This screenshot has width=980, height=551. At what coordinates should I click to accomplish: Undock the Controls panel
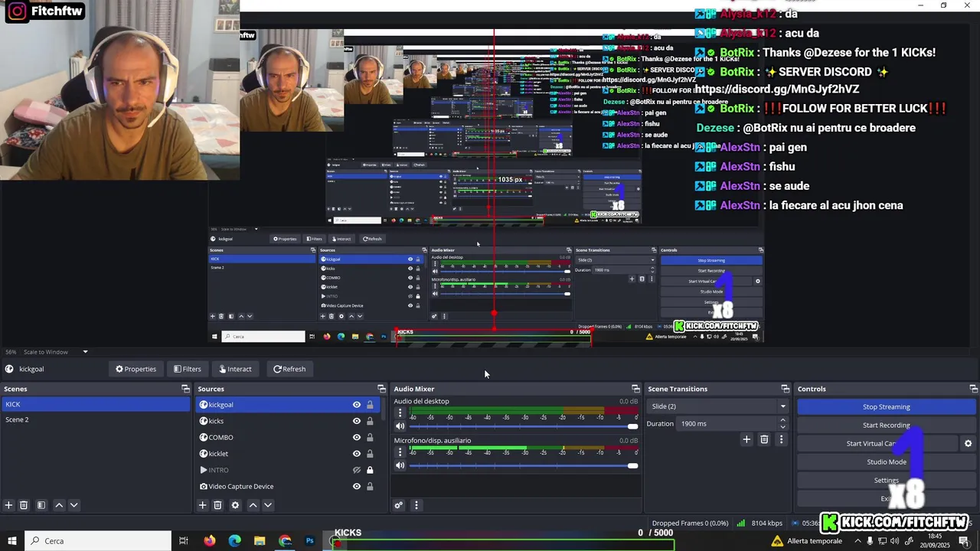[973, 389]
